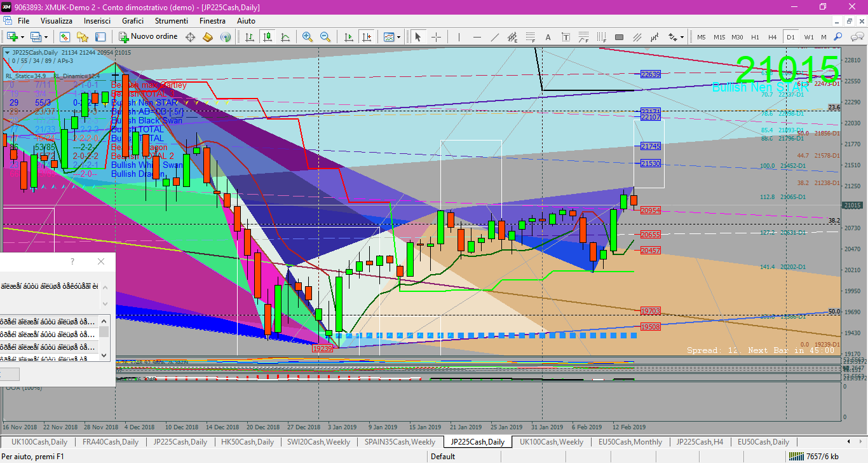Switch to W1 timeframe

(x=808, y=37)
